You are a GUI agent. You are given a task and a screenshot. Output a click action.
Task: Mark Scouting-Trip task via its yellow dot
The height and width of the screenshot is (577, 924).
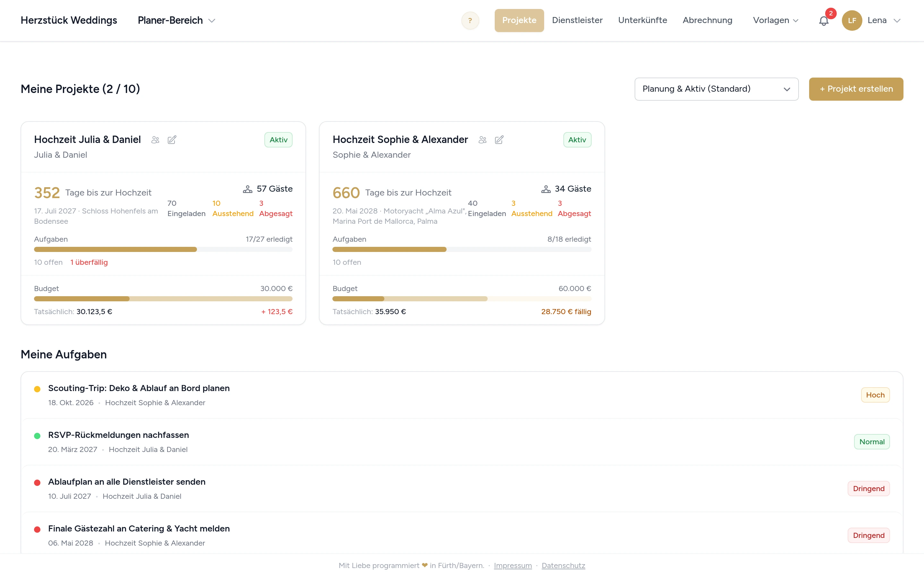37,389
